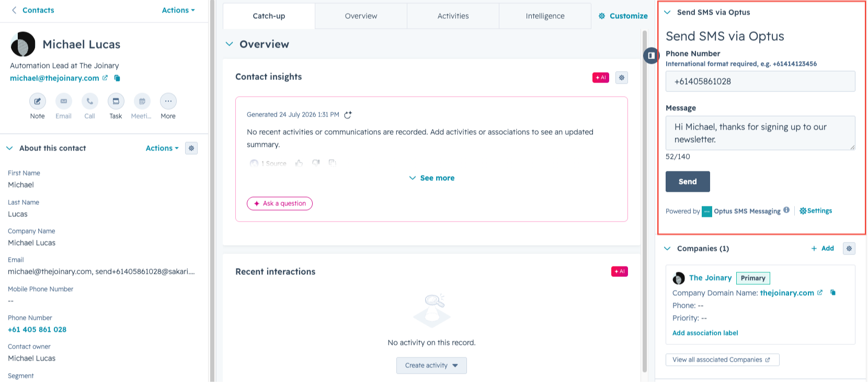868x382 pixels.
Task: Click the Customize tabs link
Action: coord(623,16)
